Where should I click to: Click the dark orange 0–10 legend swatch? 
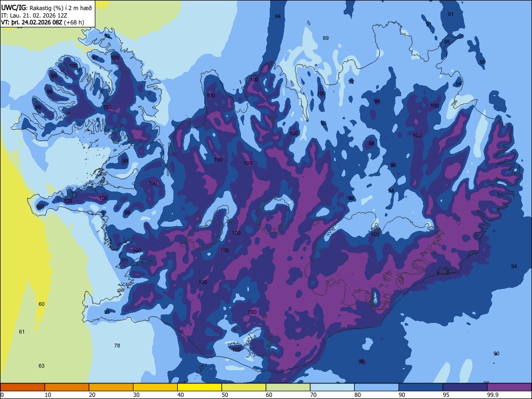pos(22,387)
